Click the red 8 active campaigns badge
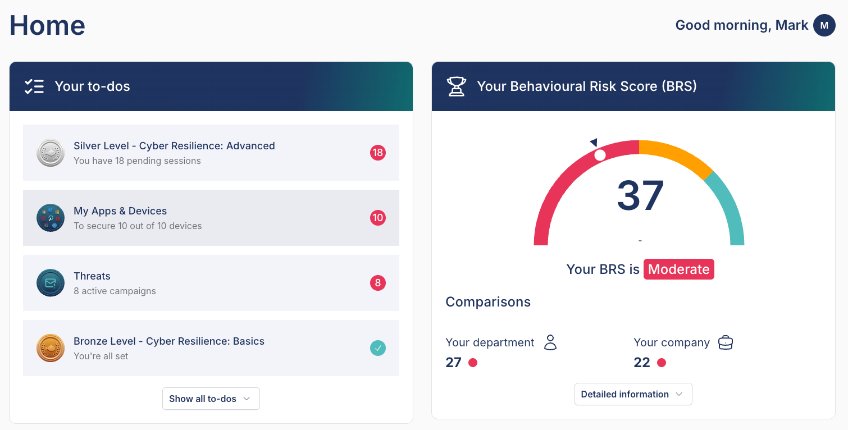This screenshot has height=430, width=848. pyautogui.click(x=377, y=283)
